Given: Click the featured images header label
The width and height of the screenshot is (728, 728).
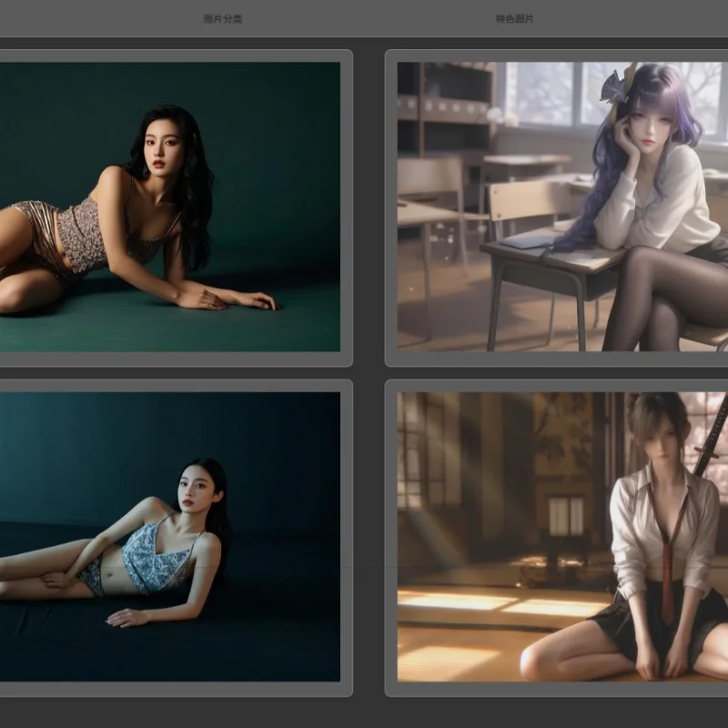Looking at the screenshot, I should click(514, 19).
